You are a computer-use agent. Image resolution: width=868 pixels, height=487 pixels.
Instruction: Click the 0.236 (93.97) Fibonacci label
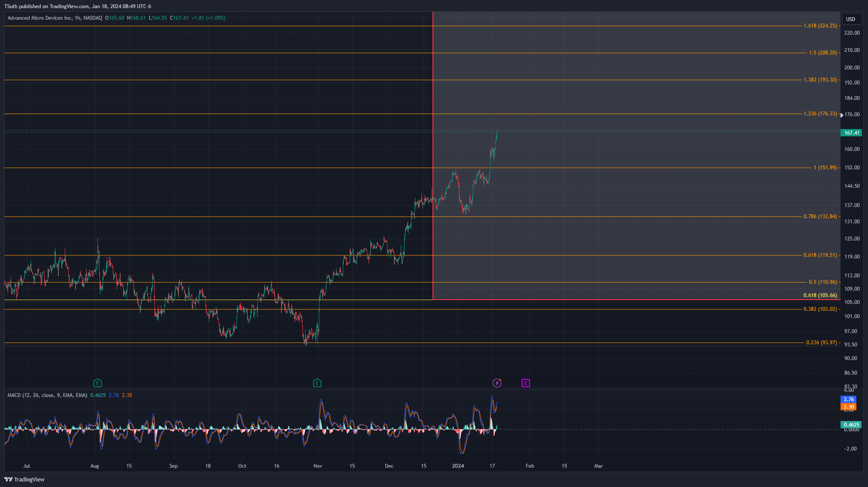point(821,343)
